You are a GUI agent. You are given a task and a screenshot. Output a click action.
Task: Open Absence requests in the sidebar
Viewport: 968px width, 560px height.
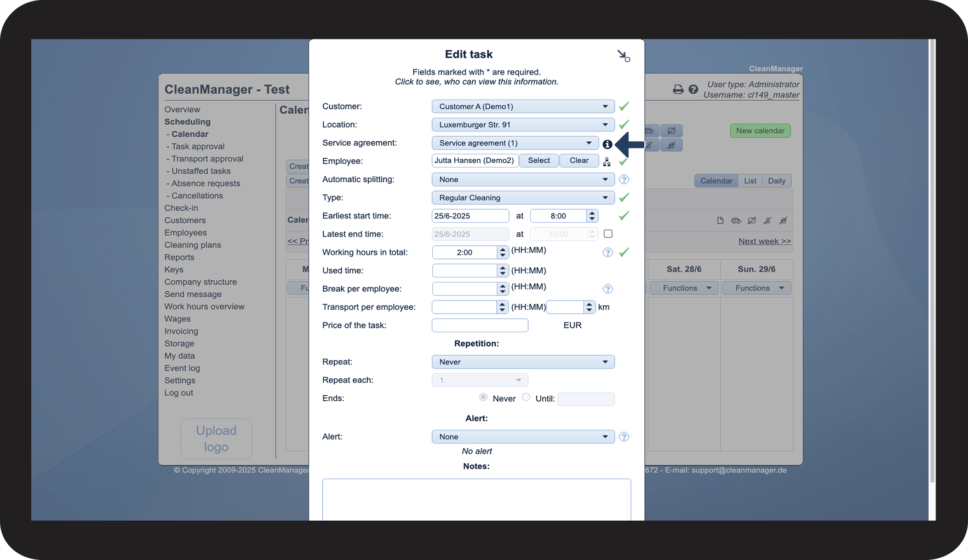[206, 183]
